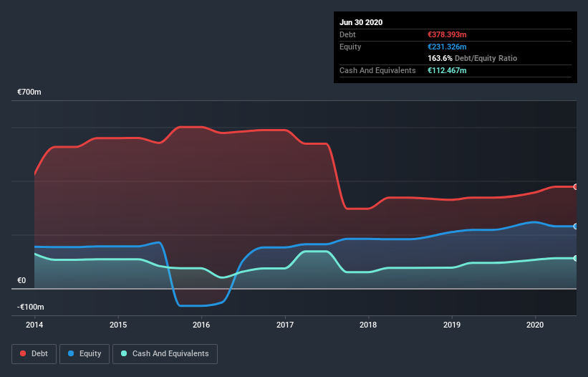The image size is (588, 377).
Task: Click the Equity row label in tooltip
Action: tap(350, 47)
